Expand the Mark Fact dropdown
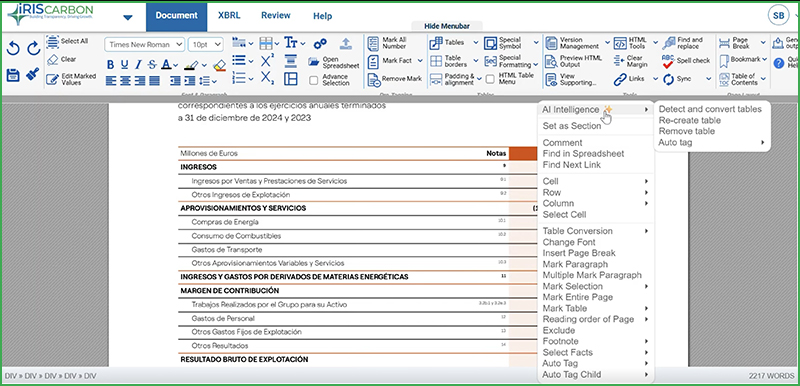800x386 pixels. (420, 61)
